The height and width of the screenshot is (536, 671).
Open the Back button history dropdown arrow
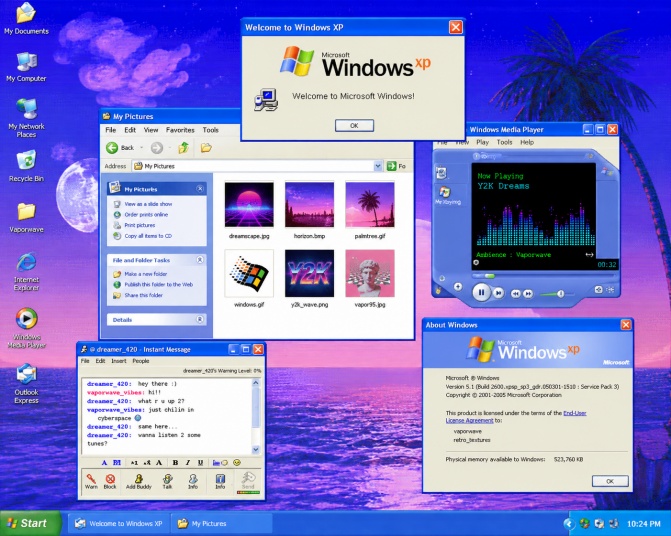141,148
